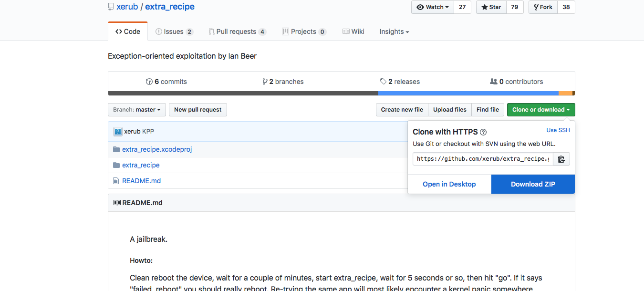This screenshot has width=644, height=291.
Task: Collapse the Clone or download dropdown
Action: point(540,110)
